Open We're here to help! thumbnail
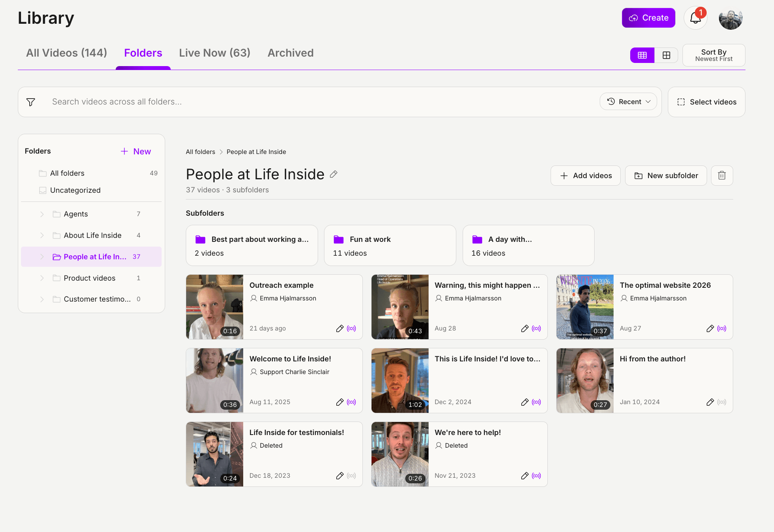 pos(400,454)
